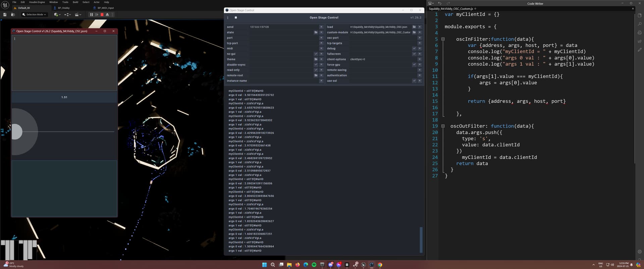Screen dimensions: 644x269
Task: Toggle the use-ssl checkbox
Action: click(x=414, y=81)
